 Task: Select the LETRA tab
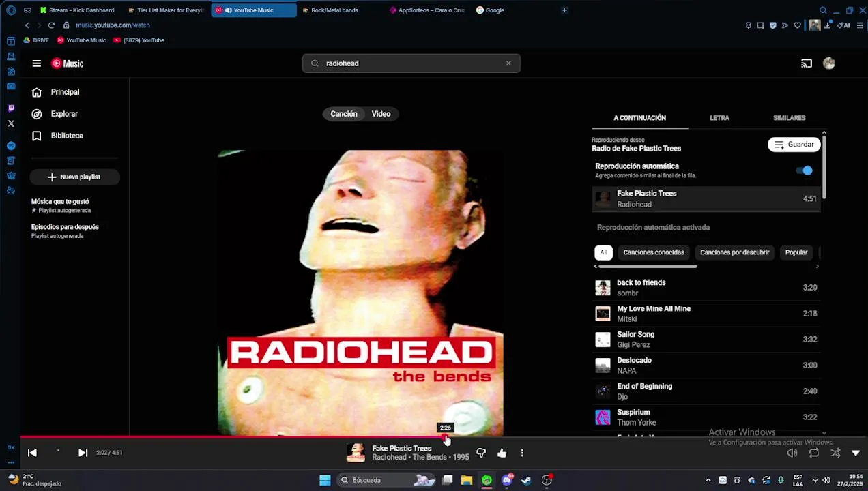tap(719, 118)
